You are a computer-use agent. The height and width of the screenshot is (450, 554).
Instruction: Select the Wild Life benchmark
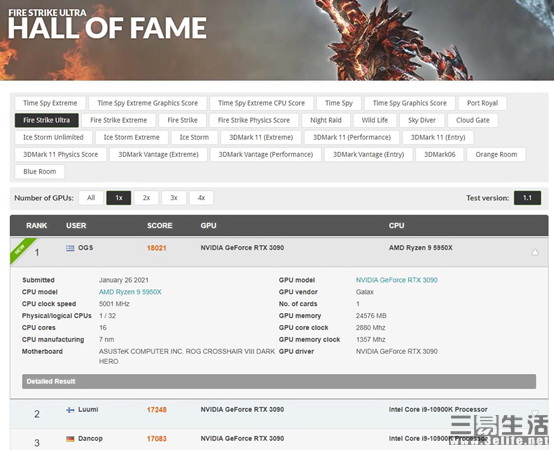[375, 120]
